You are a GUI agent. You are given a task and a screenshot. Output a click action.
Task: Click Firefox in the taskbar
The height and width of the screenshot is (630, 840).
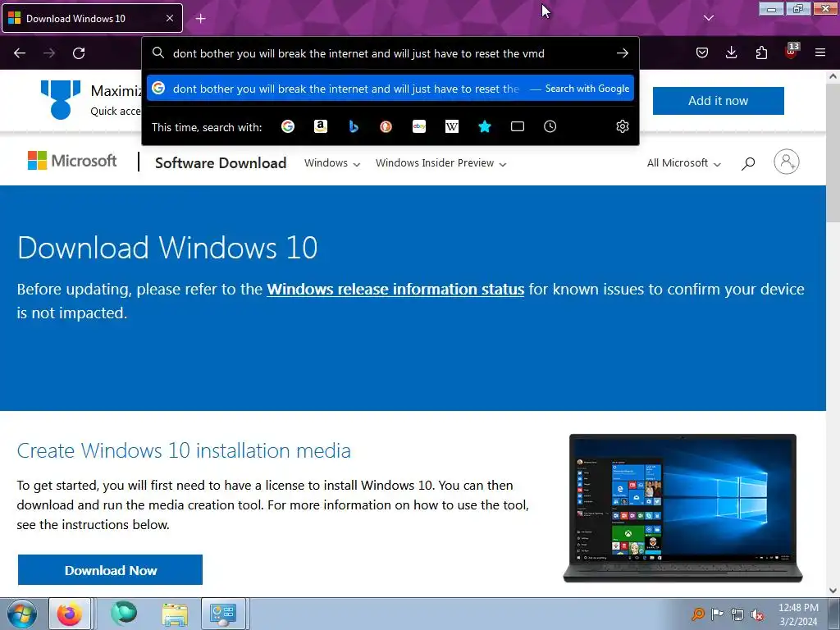[x=71, y=614]
